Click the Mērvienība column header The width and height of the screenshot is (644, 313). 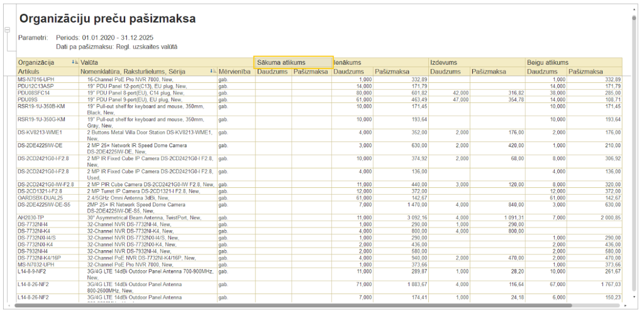coord(235,72)
